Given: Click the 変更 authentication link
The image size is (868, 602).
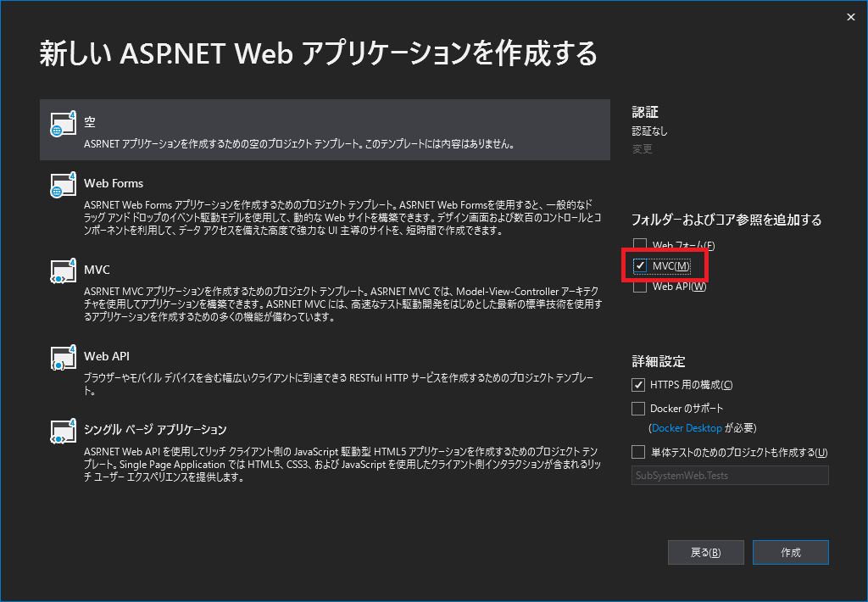Looking at the screenshot, I should coord(643,149).
